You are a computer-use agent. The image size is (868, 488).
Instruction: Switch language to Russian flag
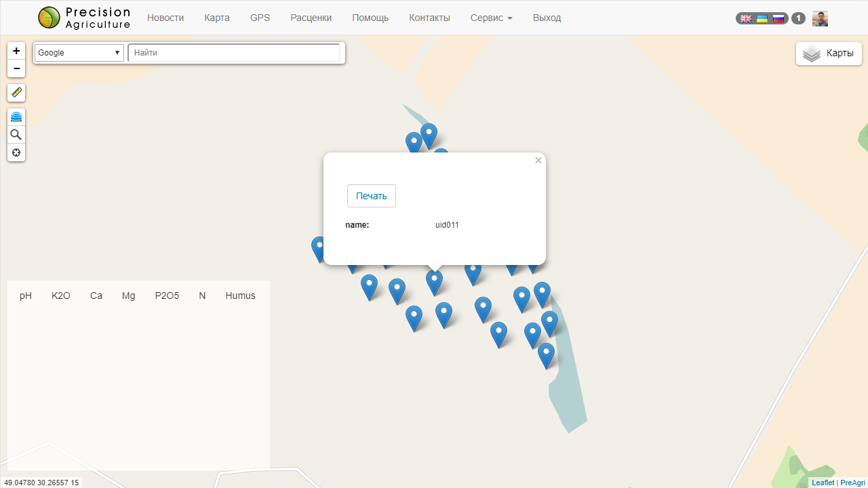[x=778, y=18]
